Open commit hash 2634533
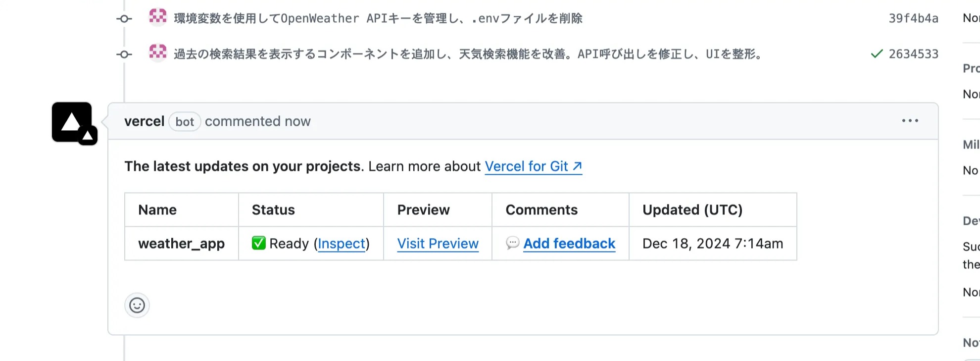 click(913, 54)
